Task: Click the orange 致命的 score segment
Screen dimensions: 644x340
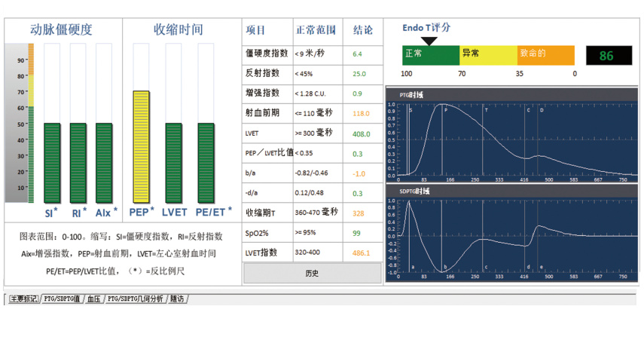Action: [545, 55]
